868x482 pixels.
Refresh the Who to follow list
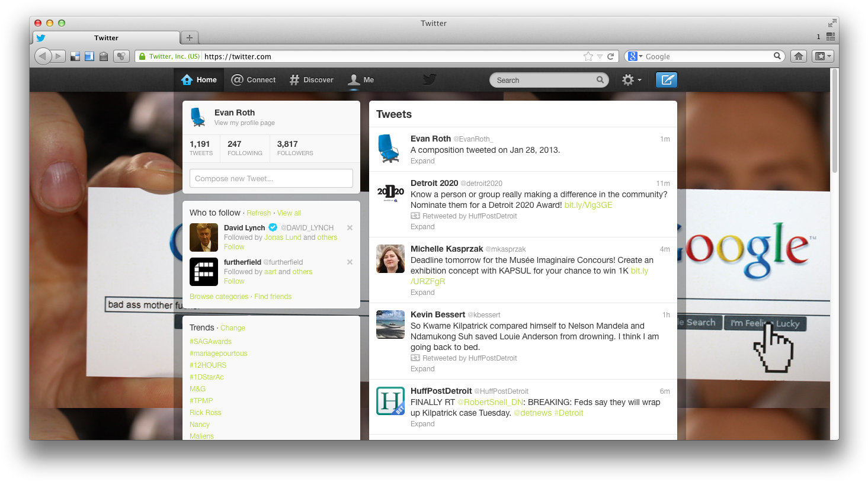click(259, 213)
